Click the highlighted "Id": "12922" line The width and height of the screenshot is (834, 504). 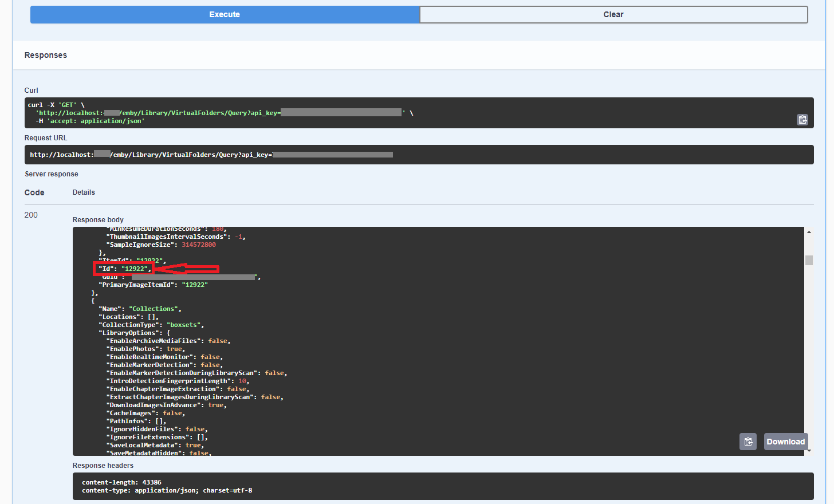pos(124,269)
